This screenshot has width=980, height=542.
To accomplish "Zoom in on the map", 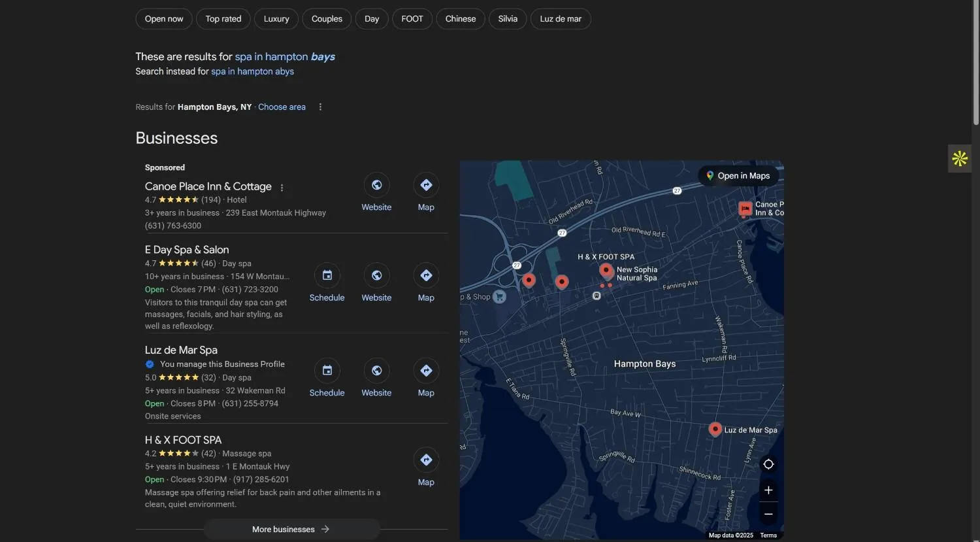I will (768, 490).
